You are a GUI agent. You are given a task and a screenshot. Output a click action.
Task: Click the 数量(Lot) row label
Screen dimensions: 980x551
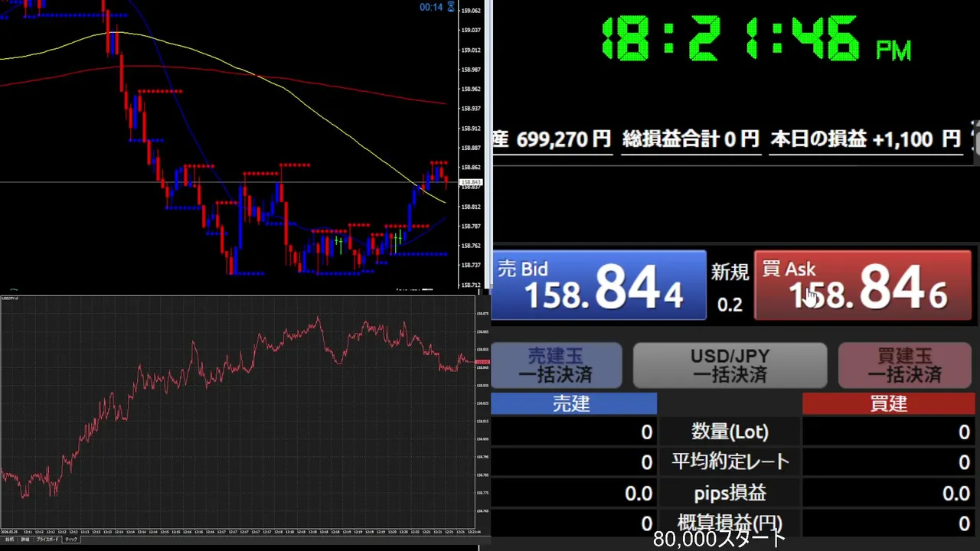click(730, 432)
